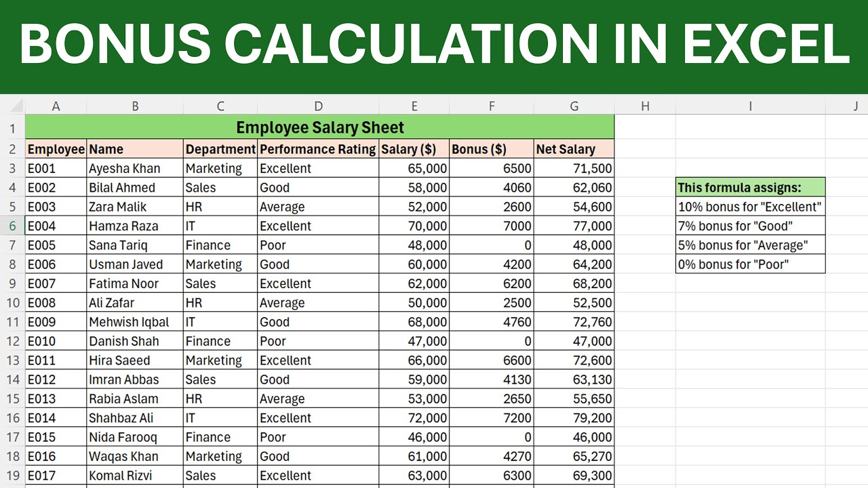Select the cell containing Waqas Khan
This screenshot has height=488, width=868.
(135, 456)
